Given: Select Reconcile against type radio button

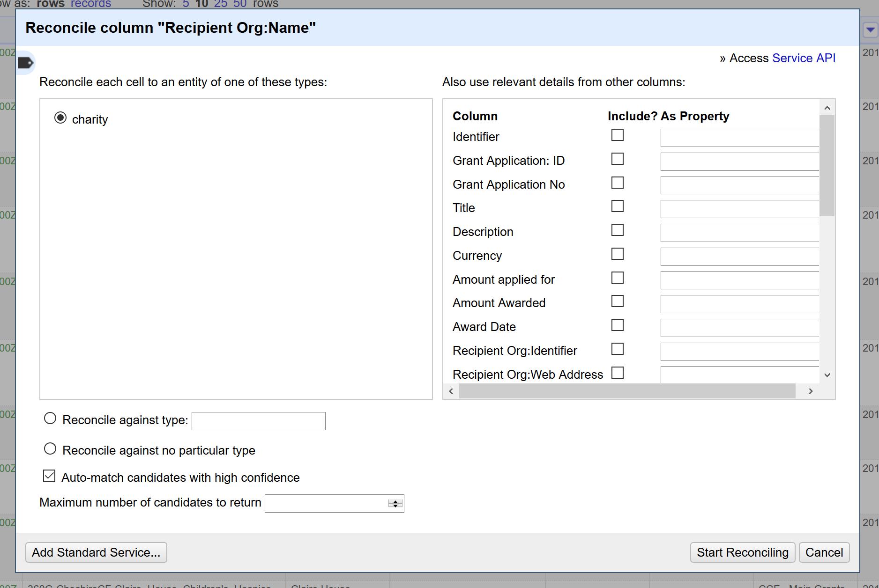Looking at the screenshot, I should coord(50,419).
